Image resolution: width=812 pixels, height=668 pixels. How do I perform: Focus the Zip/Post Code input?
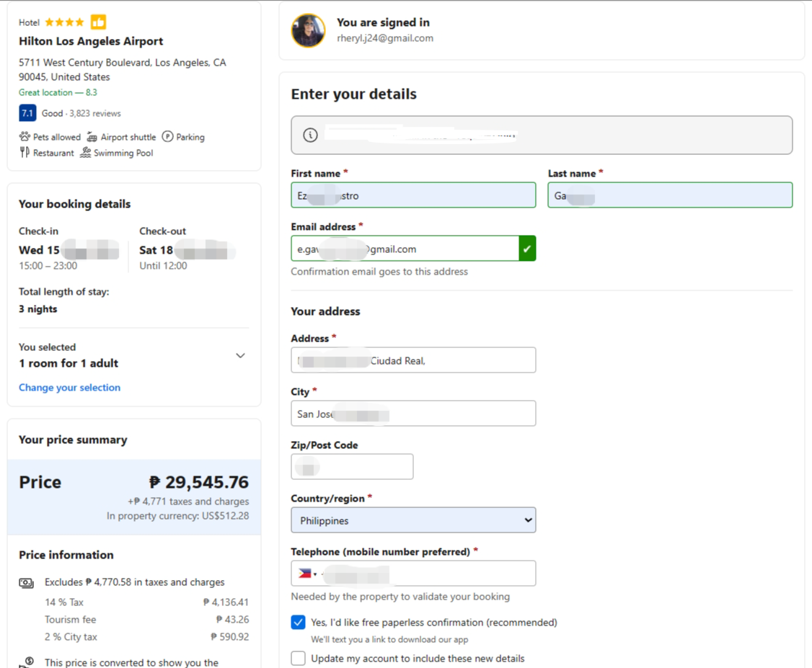click(352, 467)
